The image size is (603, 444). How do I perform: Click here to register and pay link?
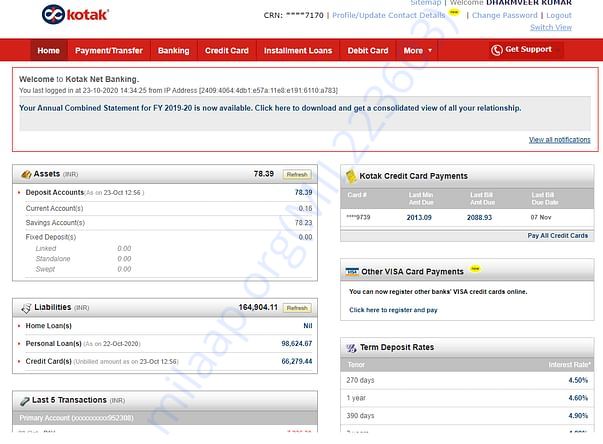(x=393, y=310)
